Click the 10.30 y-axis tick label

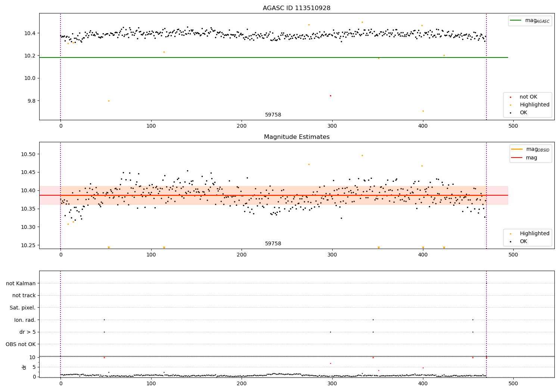coord(28,227)
